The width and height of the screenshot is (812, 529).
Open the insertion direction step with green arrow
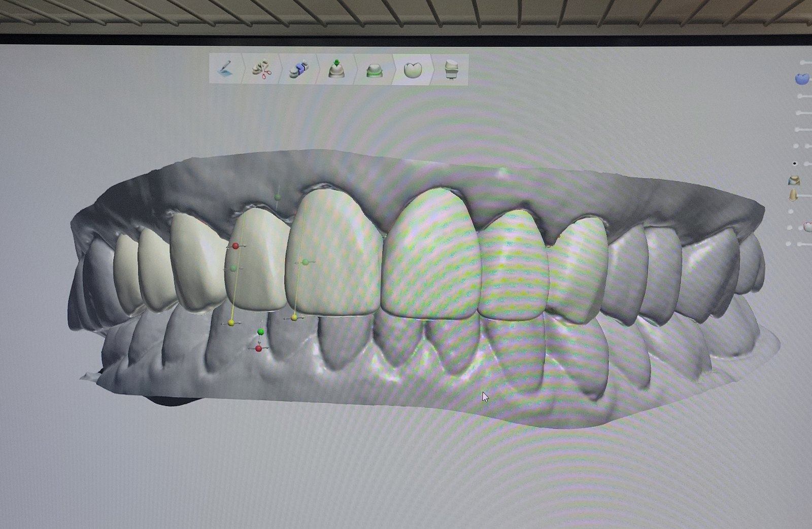click(336, 69)
